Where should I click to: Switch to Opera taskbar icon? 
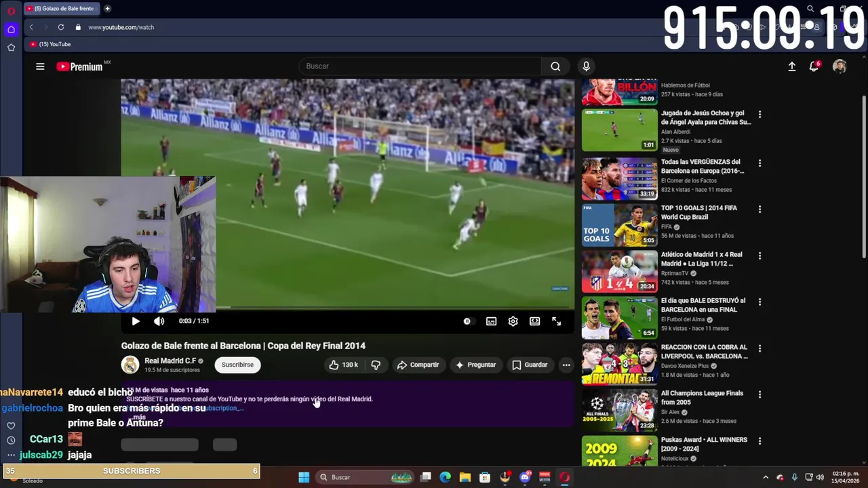[564, 477]
